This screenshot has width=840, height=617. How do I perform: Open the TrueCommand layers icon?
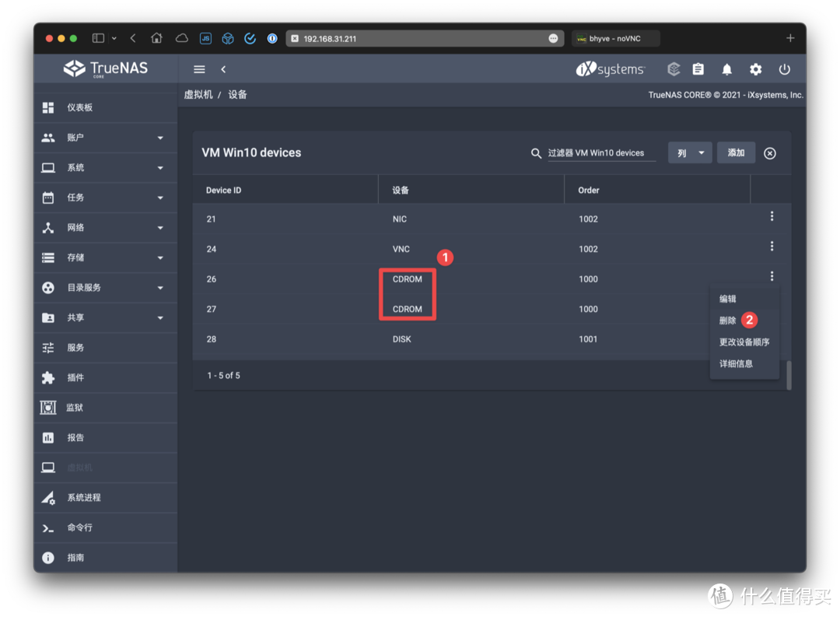click(674, 69)
